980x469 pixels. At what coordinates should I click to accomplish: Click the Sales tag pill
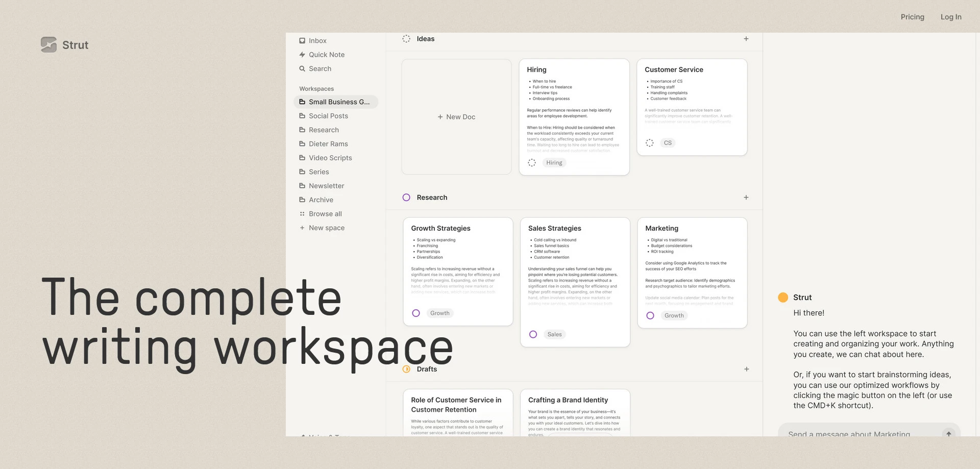pos(554,334)
